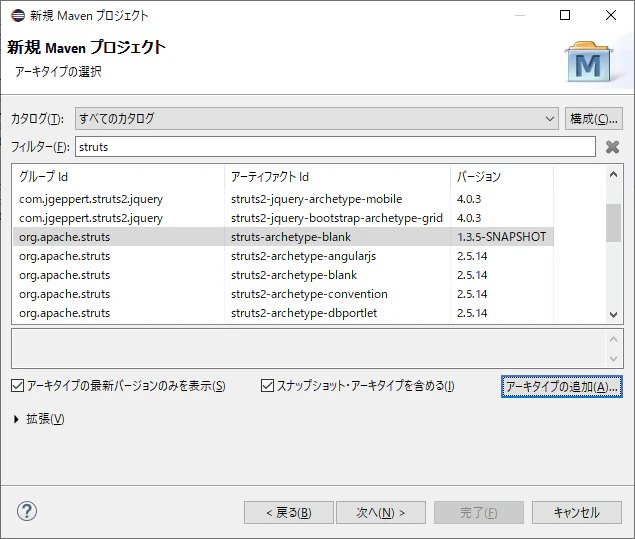Click the archetype list scroll up arrow
This screenshot has height=539, width=635.
(614, 175)
